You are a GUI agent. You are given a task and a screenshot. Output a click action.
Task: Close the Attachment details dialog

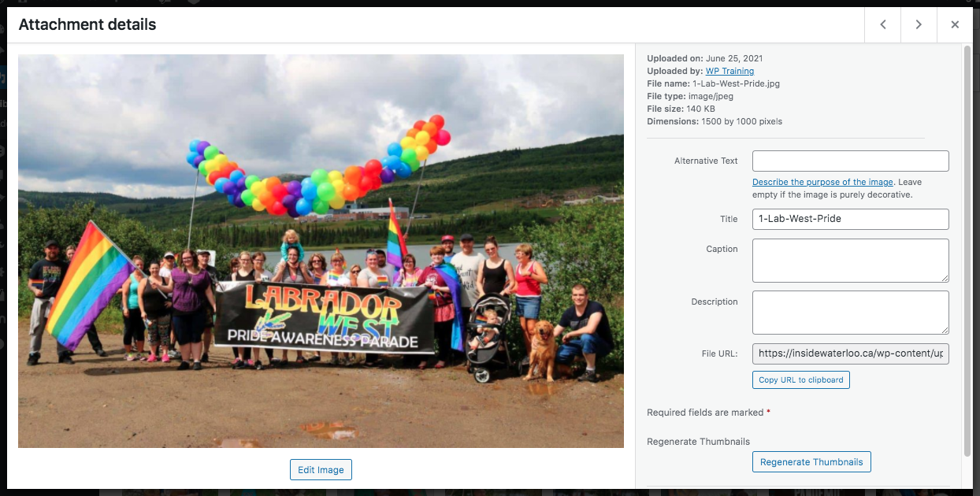click(955, 24)
